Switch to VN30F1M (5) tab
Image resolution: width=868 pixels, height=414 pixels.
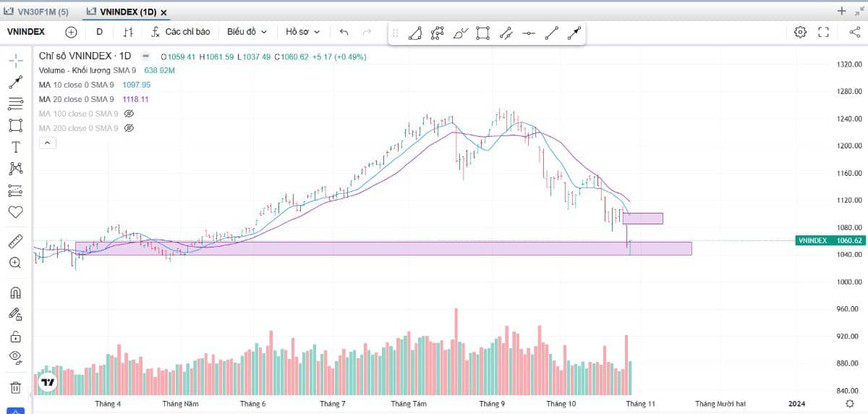(x=38, y=12)
